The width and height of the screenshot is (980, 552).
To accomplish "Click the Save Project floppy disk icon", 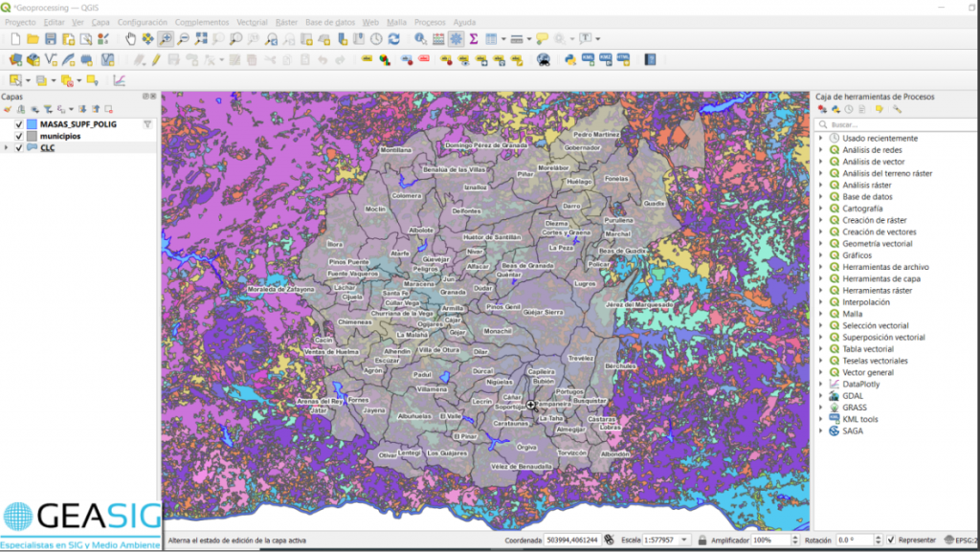I will pos(51,39).
